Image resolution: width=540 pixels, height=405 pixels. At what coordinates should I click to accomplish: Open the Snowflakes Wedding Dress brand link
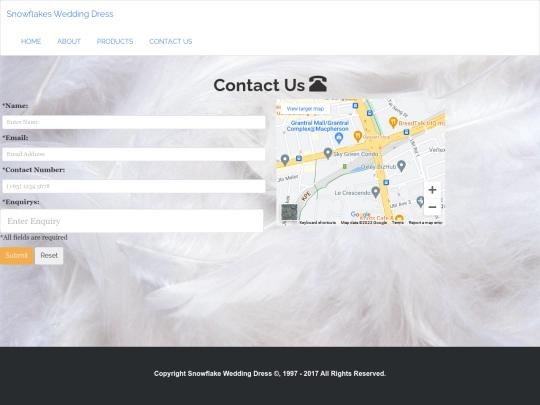(x=60, y=14)
